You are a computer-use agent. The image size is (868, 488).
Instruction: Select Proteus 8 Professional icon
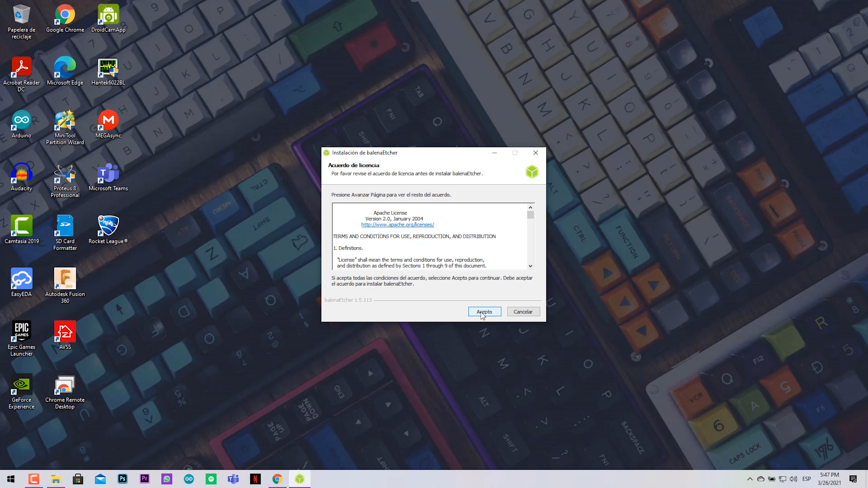point(65,180)
